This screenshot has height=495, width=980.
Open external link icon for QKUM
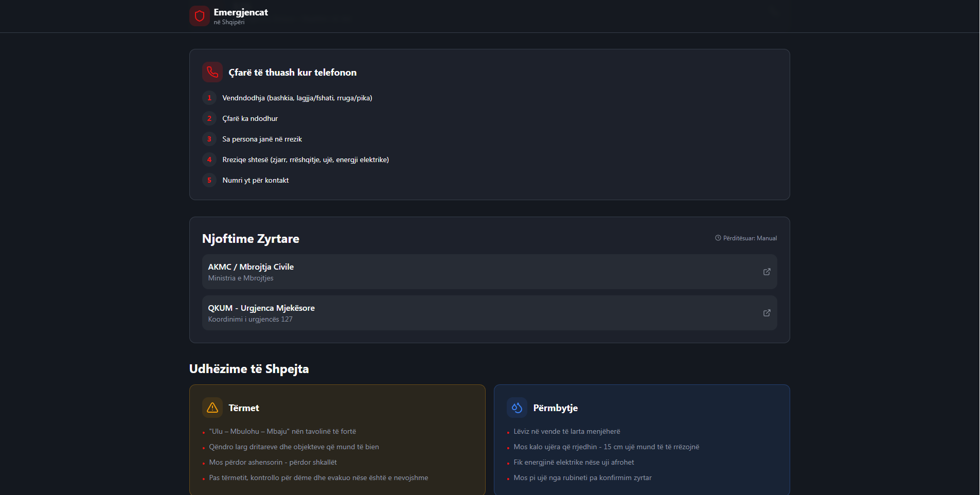767,313
